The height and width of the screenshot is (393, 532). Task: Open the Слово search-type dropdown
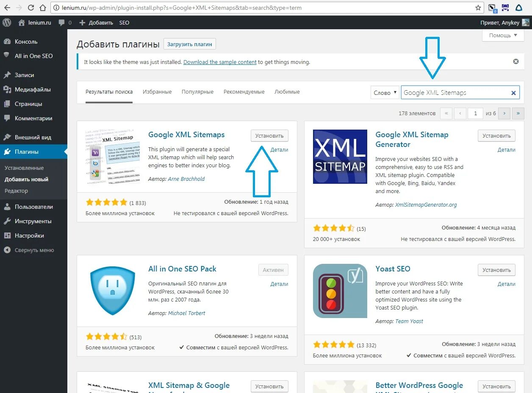tap(385, 92)
